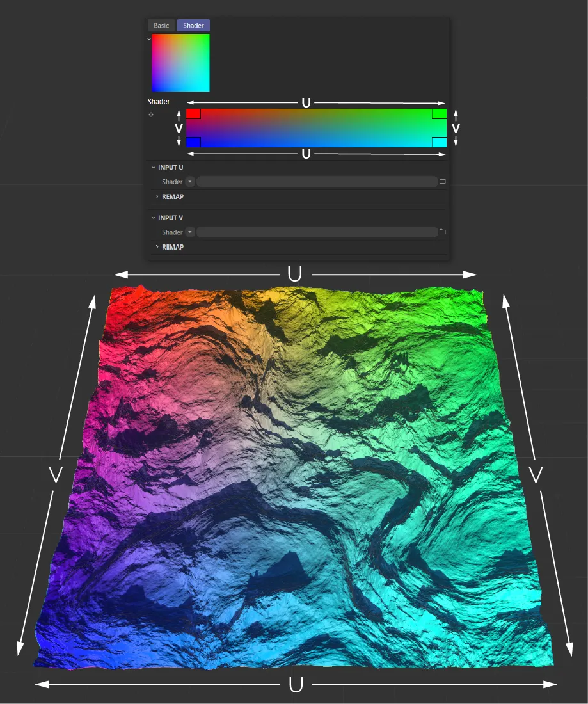
Task: Click the keyframe diamond beside the gradient
Action: (151, 115)
